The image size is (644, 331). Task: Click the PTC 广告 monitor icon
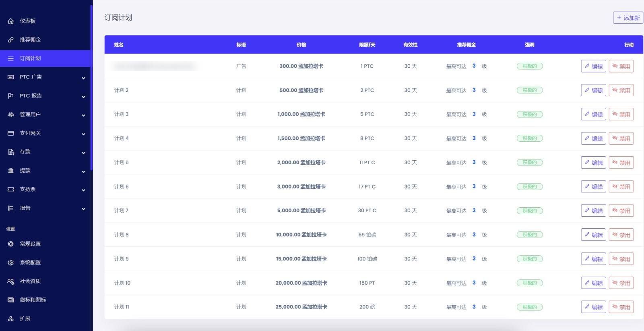pos(11,77)
